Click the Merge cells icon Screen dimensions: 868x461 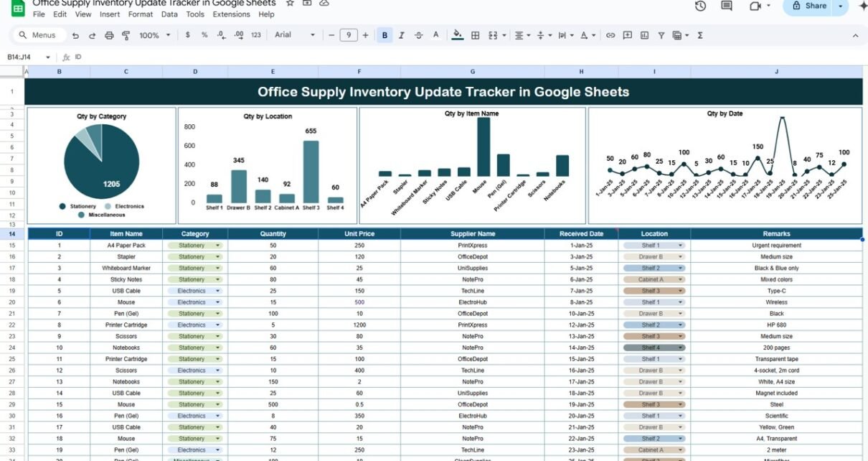[492, 35]
